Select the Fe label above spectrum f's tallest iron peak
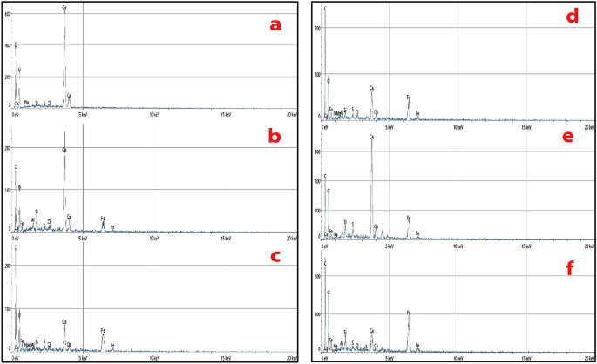This screenshot has height=364, width=597. (409, 313)
